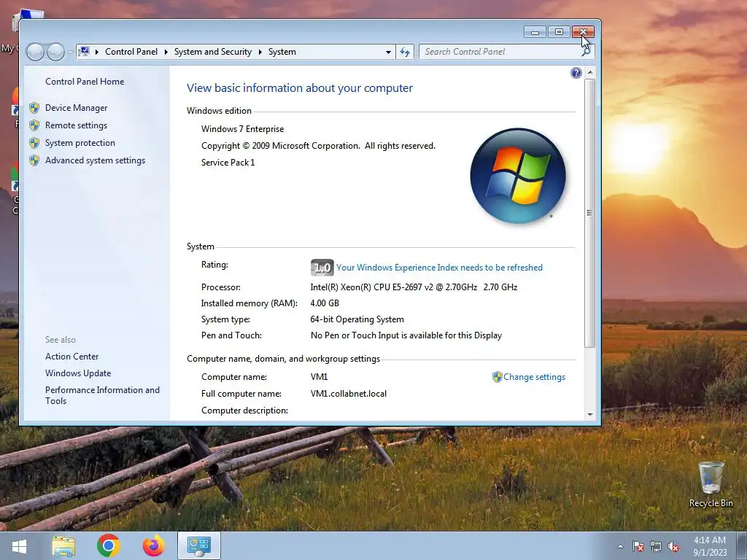Open the recent pages dropdown arrow
Screen dimensions: 747x560
[x=70, y=52]
